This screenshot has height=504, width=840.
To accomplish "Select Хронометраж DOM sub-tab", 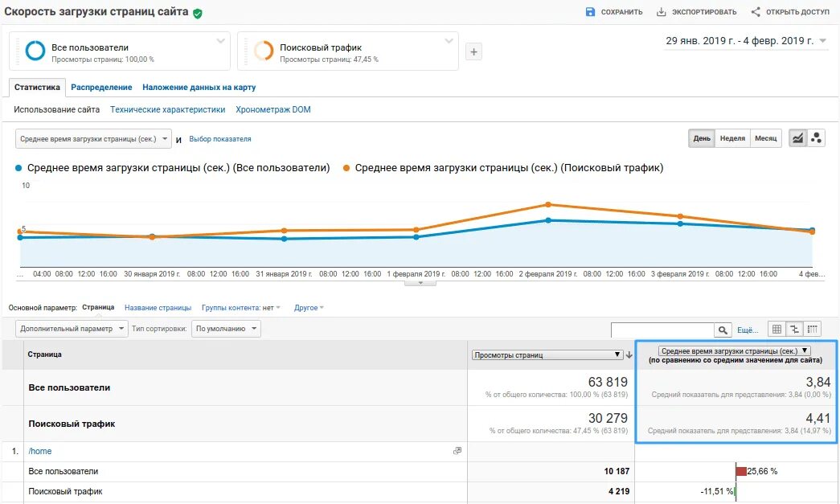I will (273, 110).
